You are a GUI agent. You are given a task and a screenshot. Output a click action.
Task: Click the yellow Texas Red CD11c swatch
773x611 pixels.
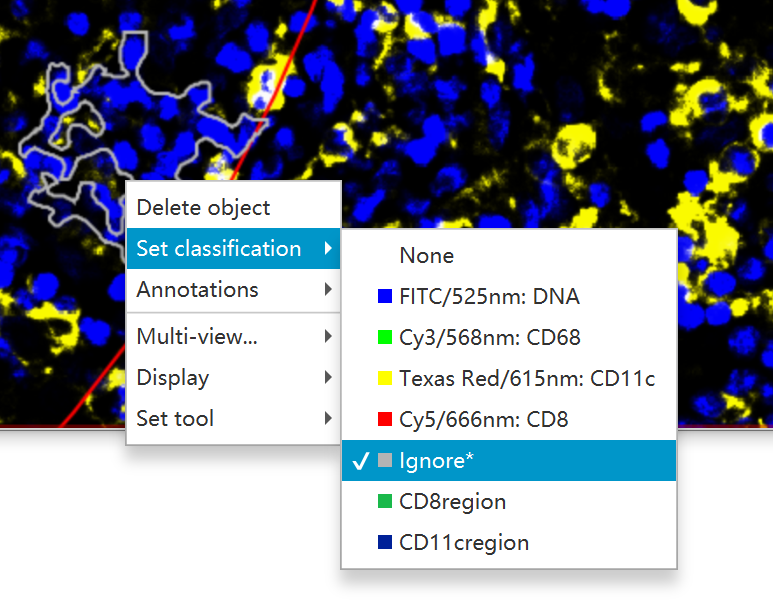point(384,379)
